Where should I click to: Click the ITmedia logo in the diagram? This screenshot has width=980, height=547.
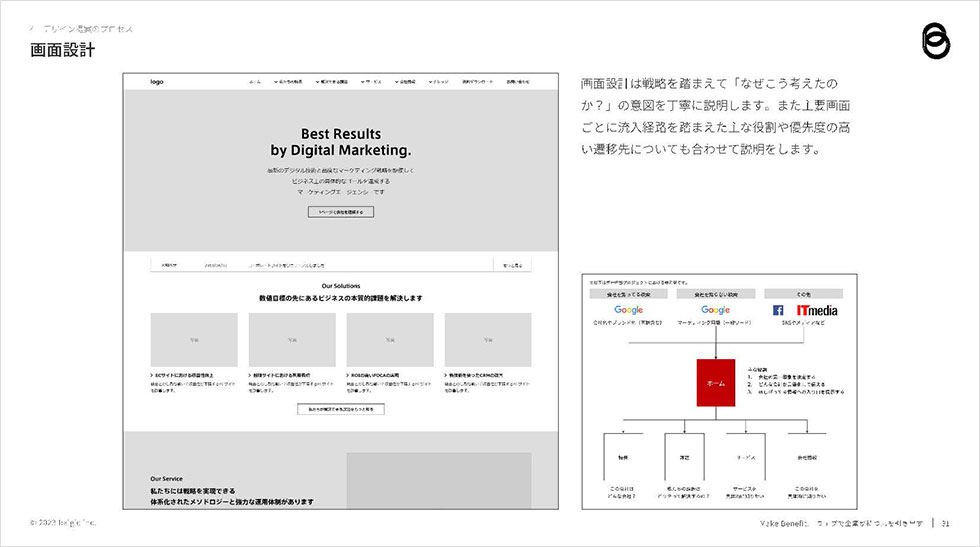pyautogui.click(x=817, y=311)
